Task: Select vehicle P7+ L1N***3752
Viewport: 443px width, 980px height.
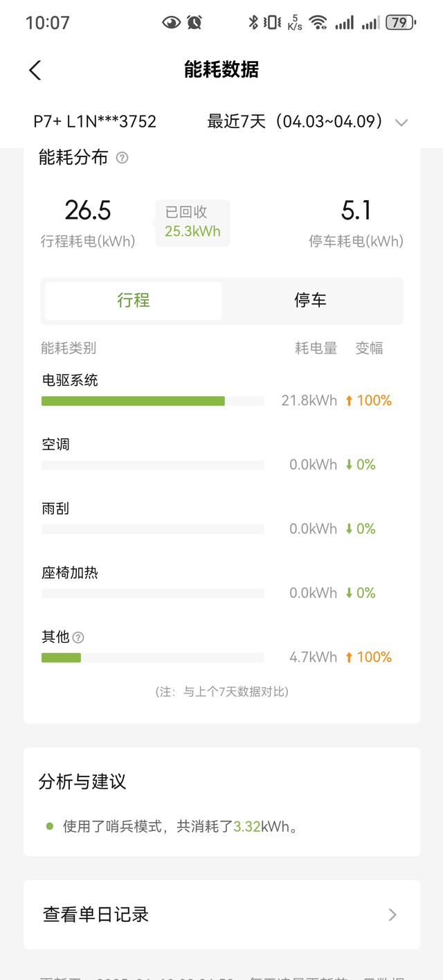Action: (x=95, y=122)
